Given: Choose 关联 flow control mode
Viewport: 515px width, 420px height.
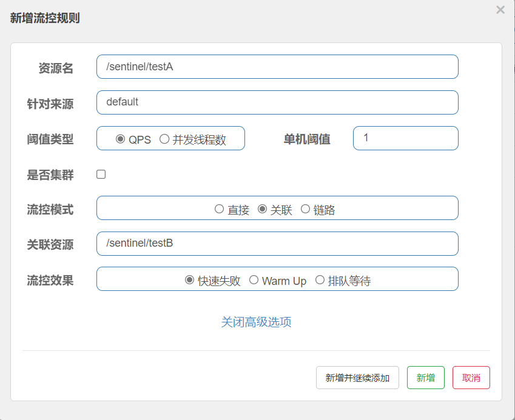Looking at the screenshot, I should pyautogui.click(x=262, y=209).
